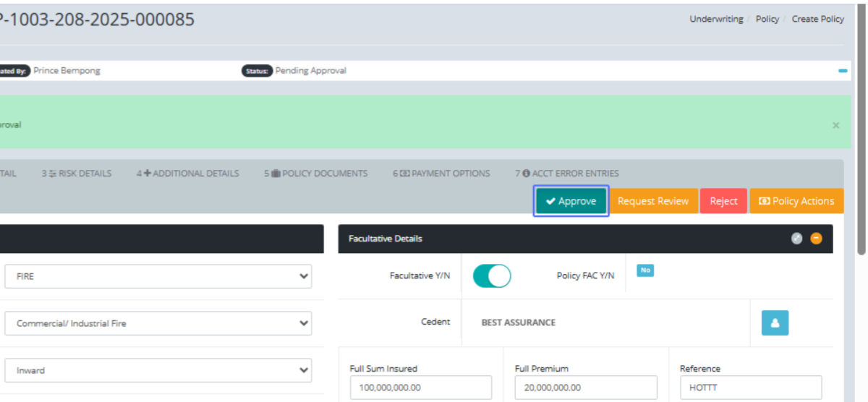Click the red Reject button
The image size is (868, 402).
coord(723,201)
